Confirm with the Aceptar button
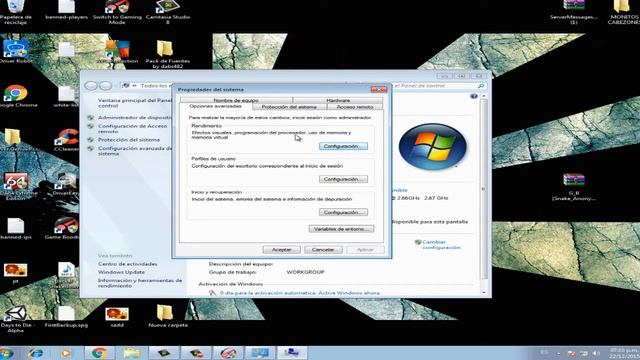This screenshot has height=360, width=640. [x=281, y=249]
